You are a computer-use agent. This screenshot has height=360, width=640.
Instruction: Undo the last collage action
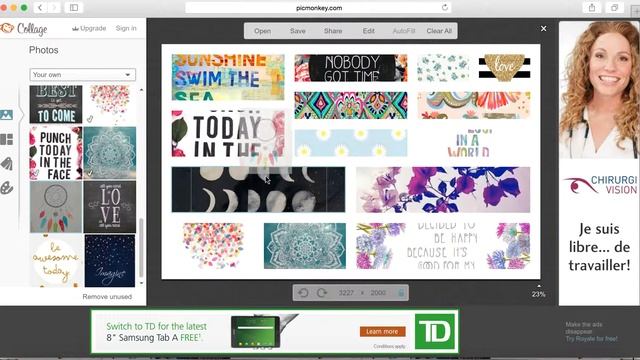point(303,293)
